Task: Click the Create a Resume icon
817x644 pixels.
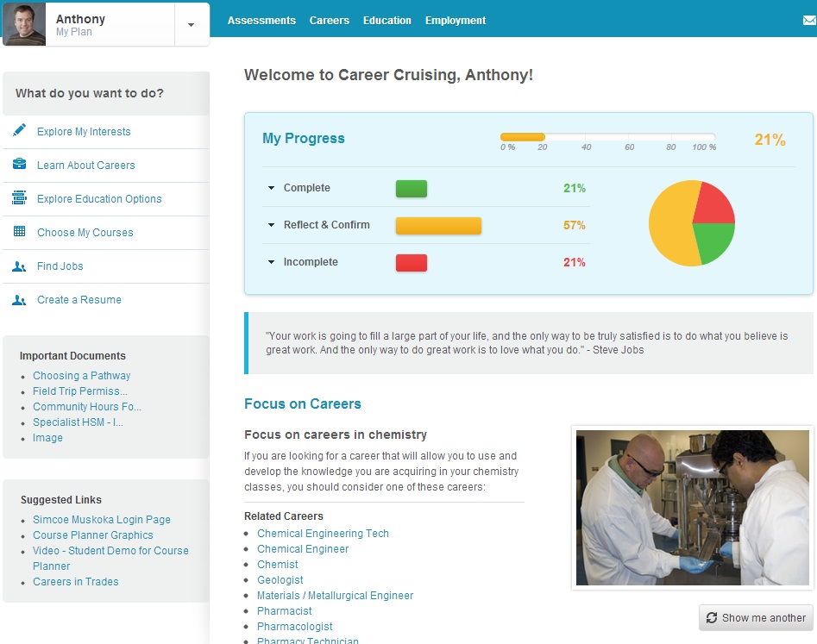Action: click(20, 299)
